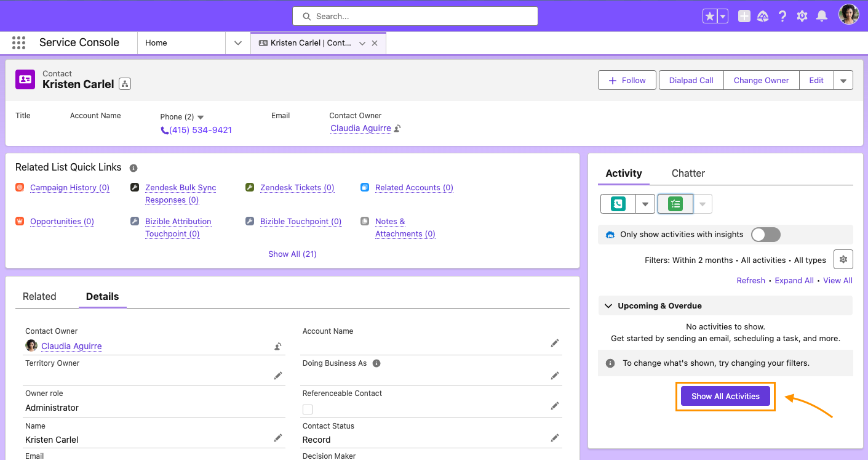
Task: Open the App Launcher grid icon
Action: pyautogui.click(x=19, y=42)
